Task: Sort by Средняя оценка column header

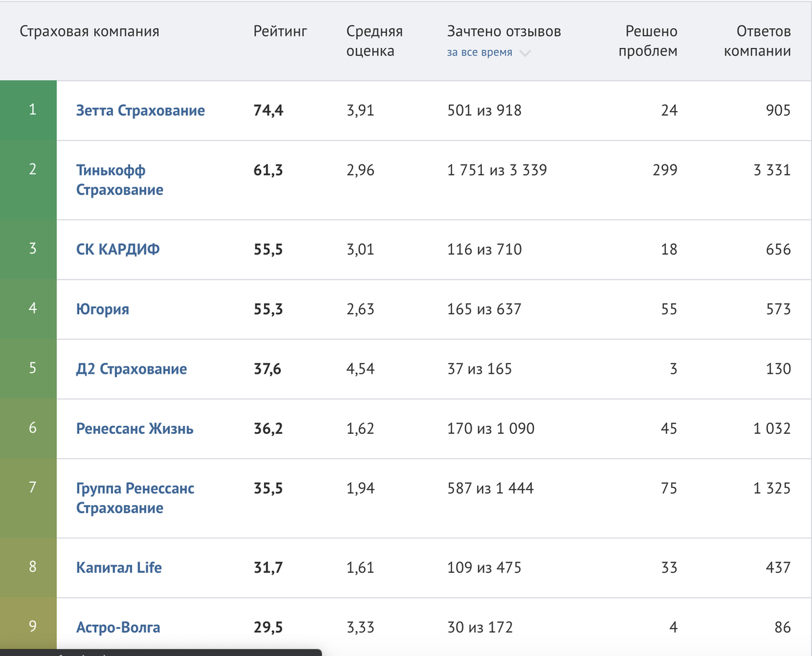Action: (374, 41)
